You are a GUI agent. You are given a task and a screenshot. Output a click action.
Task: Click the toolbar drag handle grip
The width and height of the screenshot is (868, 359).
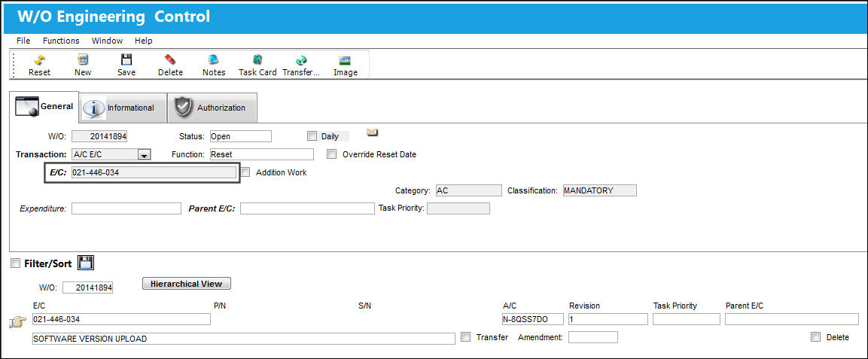(x=14, y=65)
